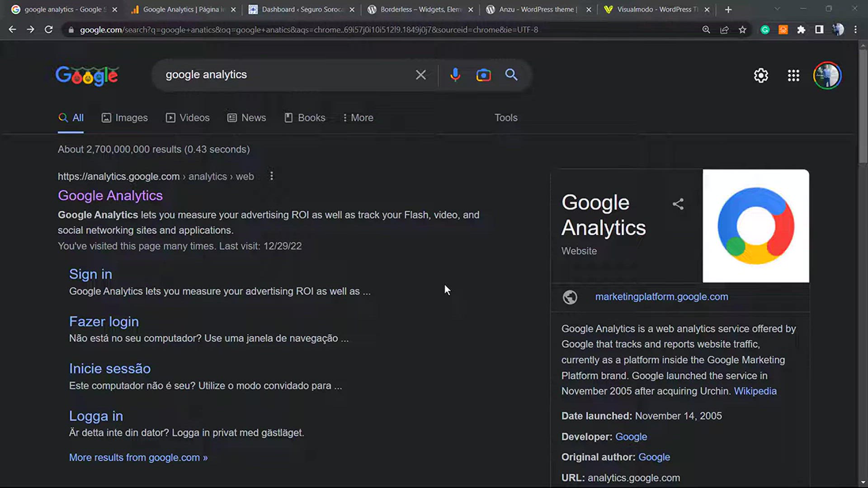The image size is (868, 488).
Task: Switch to the Visualmodo WordPress tab
Action: coord(657,9)
